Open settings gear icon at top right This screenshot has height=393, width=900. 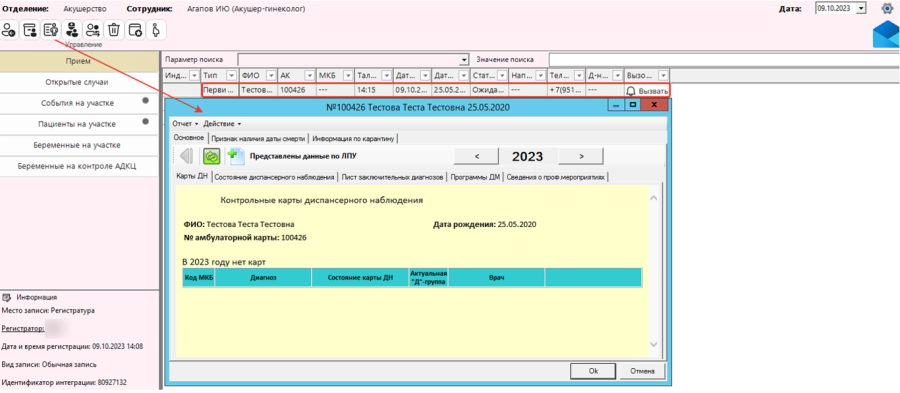coord(887,9)
